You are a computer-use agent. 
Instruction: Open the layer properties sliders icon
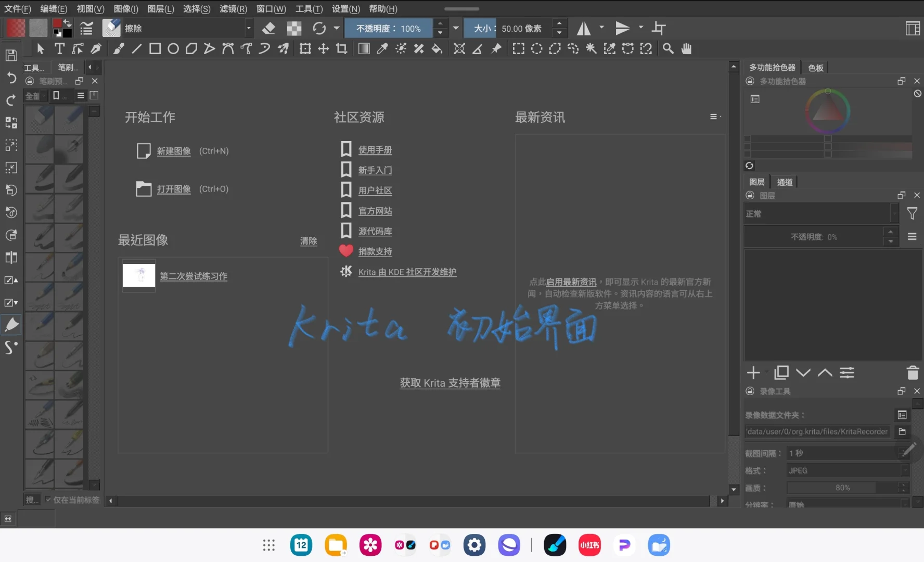[x=847, y=373]
